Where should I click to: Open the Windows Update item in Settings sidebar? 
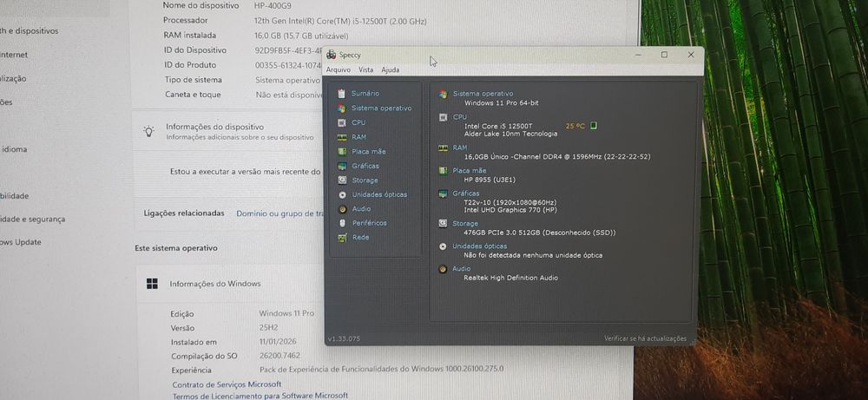pyautogui.click(x=21, y=242)
